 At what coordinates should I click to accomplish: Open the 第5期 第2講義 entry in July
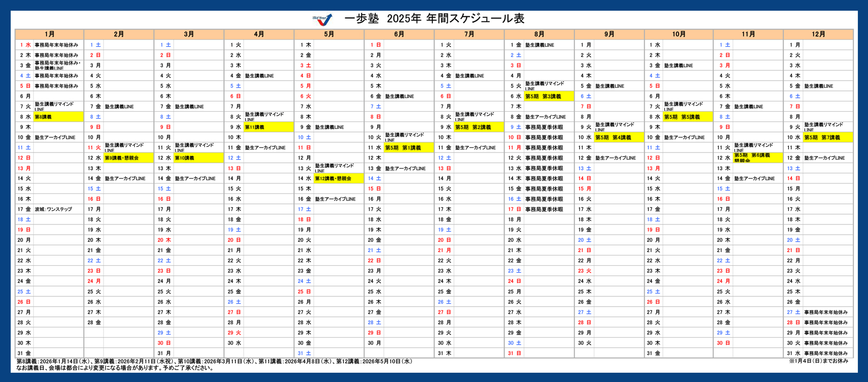pyautogui.click(x=478, y=127)
